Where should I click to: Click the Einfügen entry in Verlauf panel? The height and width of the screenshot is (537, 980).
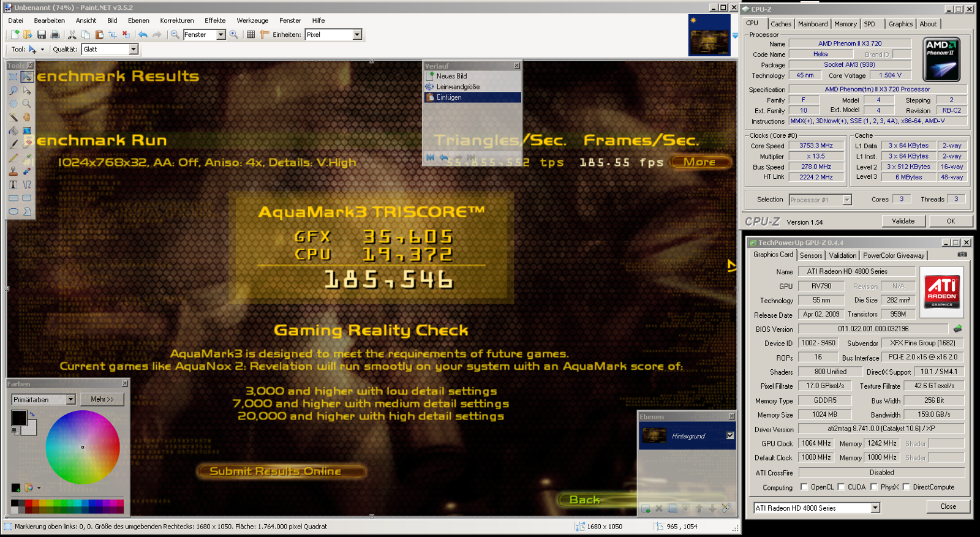coord(472,97)
